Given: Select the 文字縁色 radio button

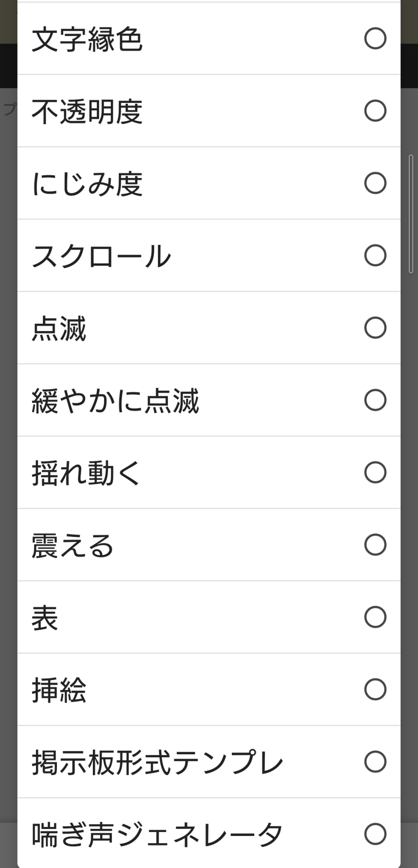Looking at the screenshot, I should click(375, 38).
